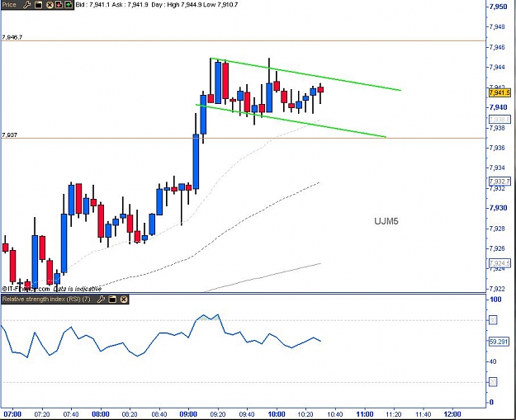Click the yellow 7,941.5 current price tag
This screenshot has height=420, width=516.
pyautogui.click(x=499, y=92)
